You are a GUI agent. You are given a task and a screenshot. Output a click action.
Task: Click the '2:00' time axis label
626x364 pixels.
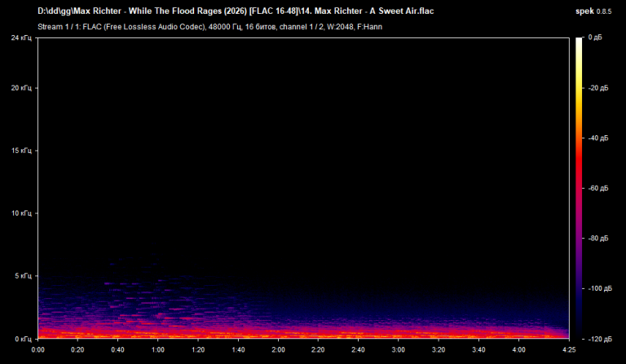[278, 350]
